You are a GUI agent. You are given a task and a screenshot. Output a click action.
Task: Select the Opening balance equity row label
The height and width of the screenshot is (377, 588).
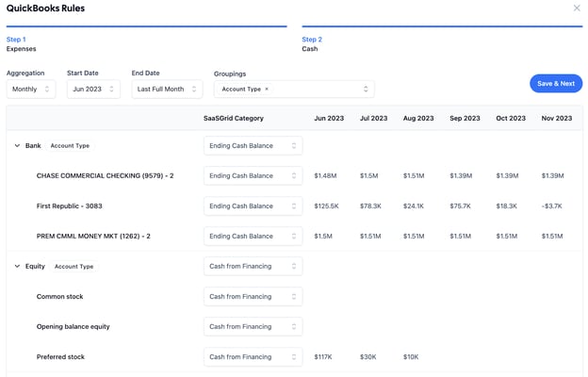click(73, 326)
